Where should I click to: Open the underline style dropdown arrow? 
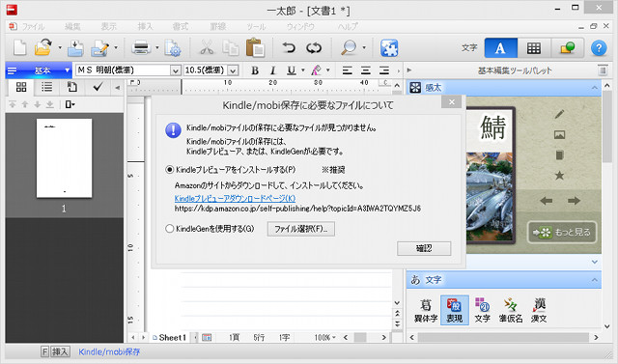(x=302, y=70)
